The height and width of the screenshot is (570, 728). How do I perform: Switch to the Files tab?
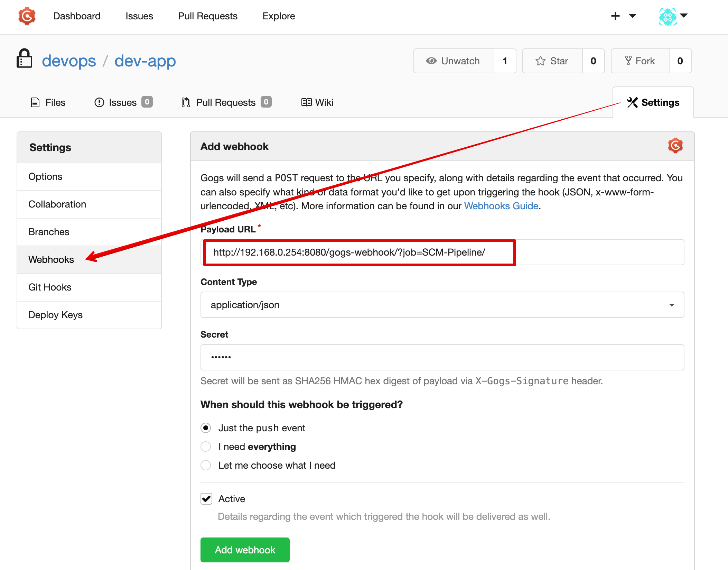point(48,102)
